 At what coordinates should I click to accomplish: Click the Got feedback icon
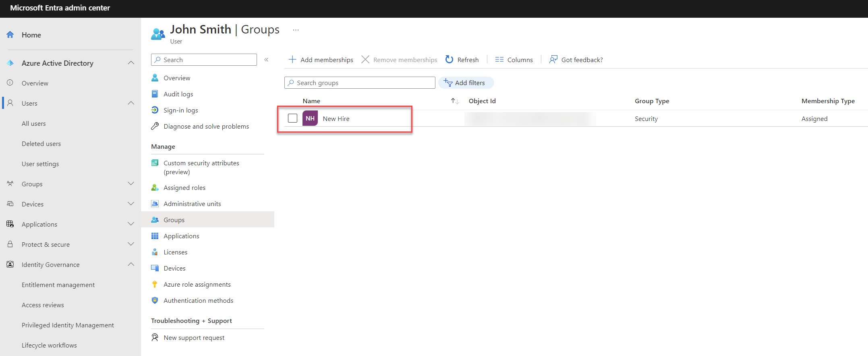pos(553,60)
